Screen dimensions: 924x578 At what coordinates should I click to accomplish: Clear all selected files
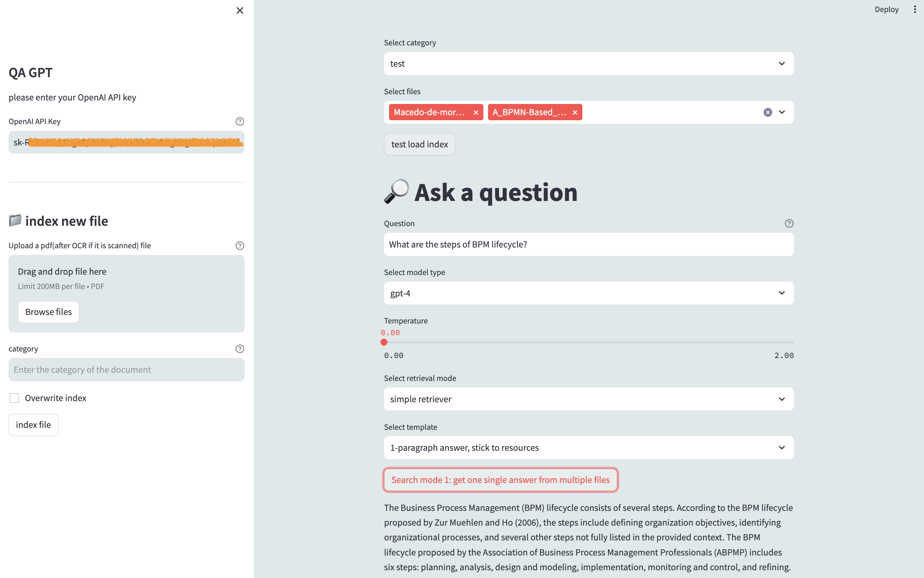(768, 112)
